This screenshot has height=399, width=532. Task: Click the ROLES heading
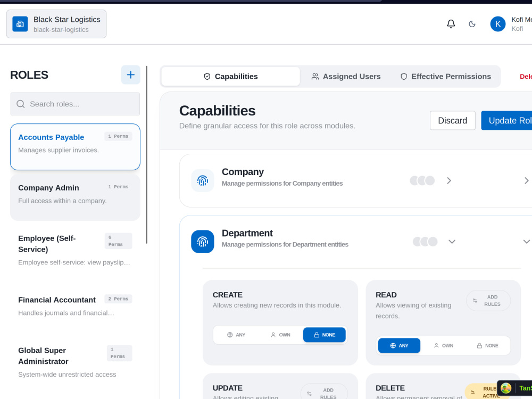[x=29, y=74]
